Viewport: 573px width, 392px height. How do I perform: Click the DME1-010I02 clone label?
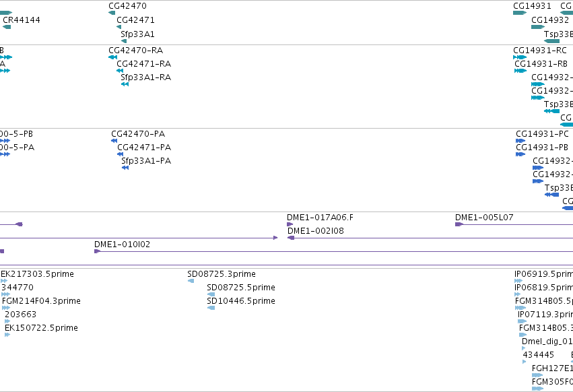pyautogui.click(x=122, y=244)
